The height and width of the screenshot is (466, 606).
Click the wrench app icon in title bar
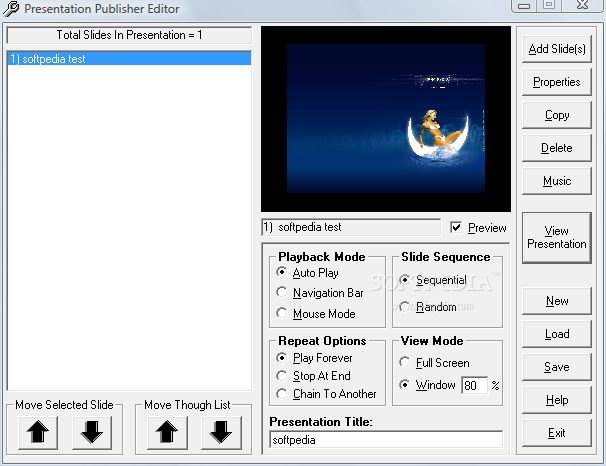(x=11, y=9)
